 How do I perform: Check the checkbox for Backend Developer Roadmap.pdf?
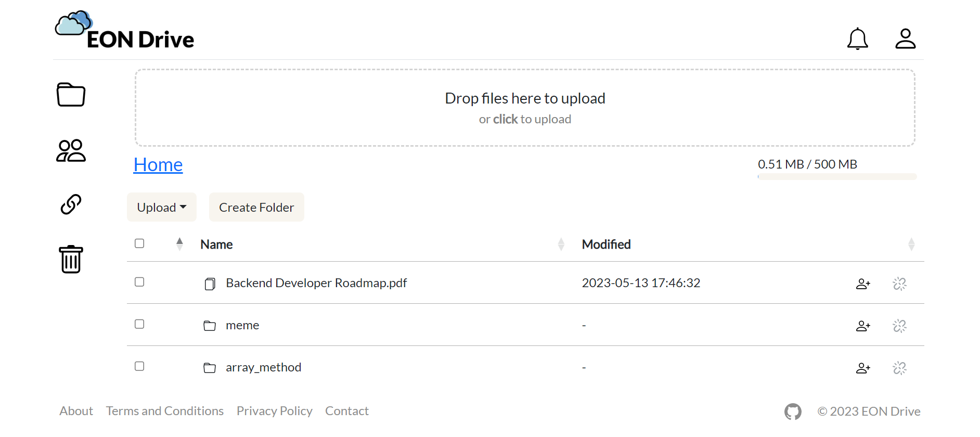(139, 281)
